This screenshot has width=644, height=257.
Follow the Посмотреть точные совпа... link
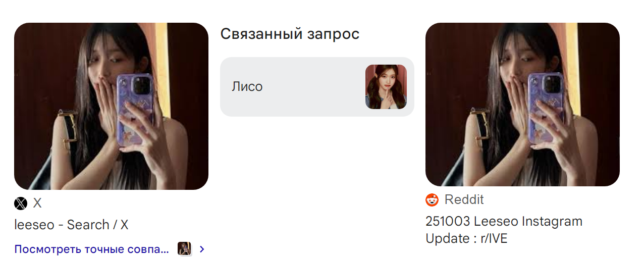point(91,249)
